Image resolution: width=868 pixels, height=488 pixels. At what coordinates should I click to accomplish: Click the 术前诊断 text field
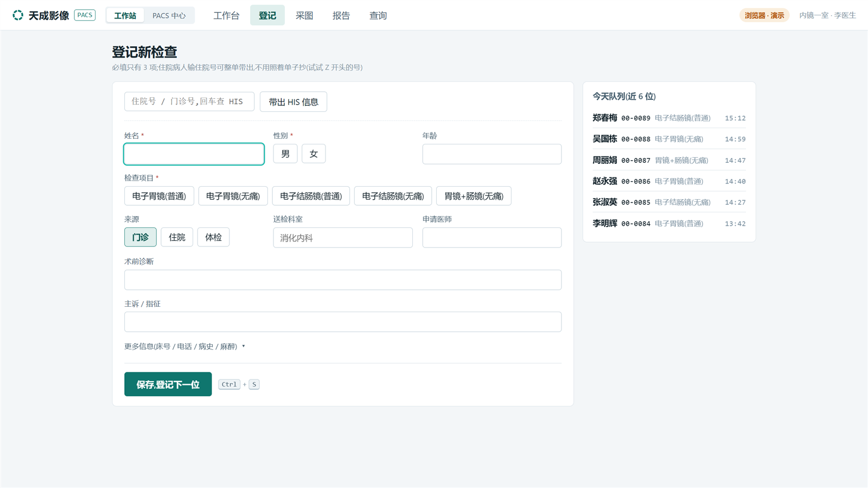(343, 280)
